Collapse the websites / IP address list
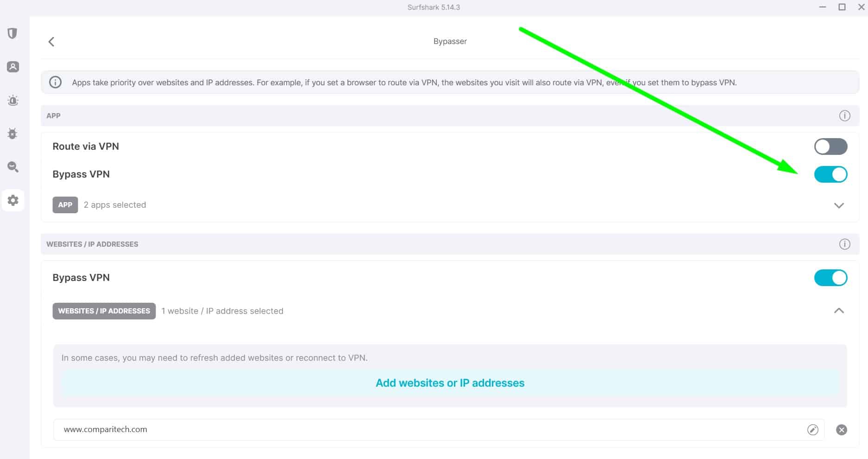This screenshot has width=868, height=459. click(839, 311)
